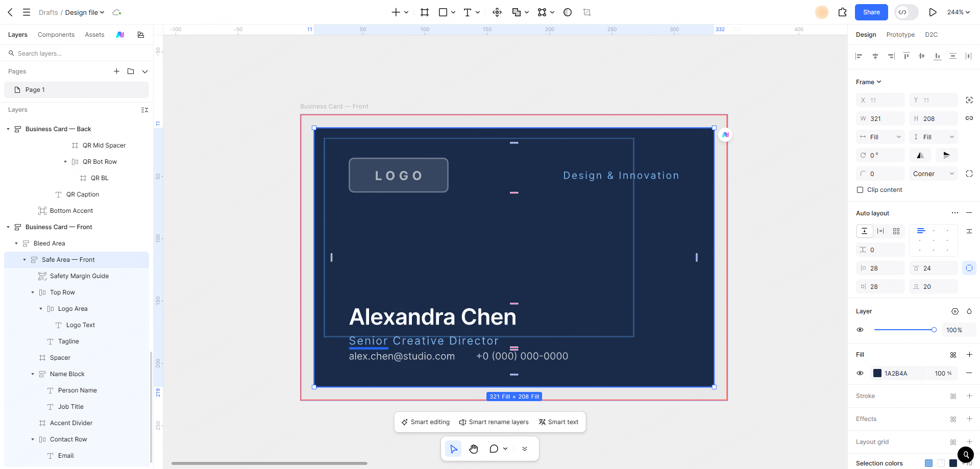980x469 pixels.
Task: Click the align top icon
Action: pyautogui.click(x=906, y=56)
